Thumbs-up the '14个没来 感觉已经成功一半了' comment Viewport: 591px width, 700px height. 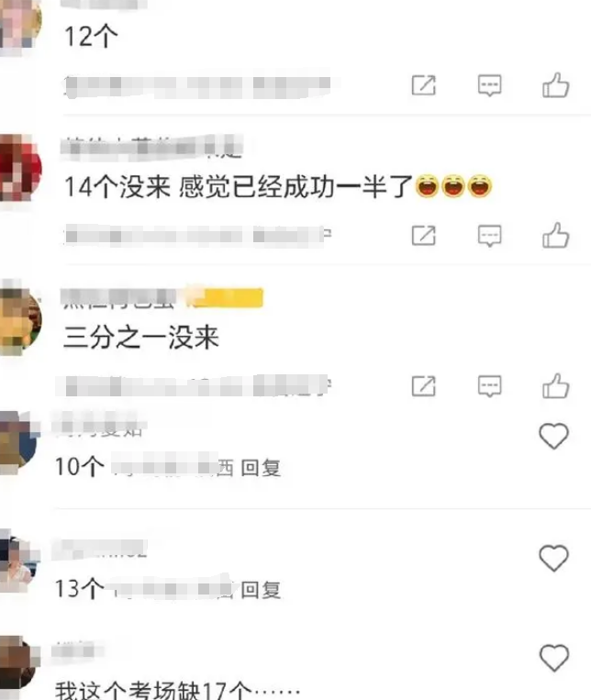pyautogui.click(x=556, y=235)
